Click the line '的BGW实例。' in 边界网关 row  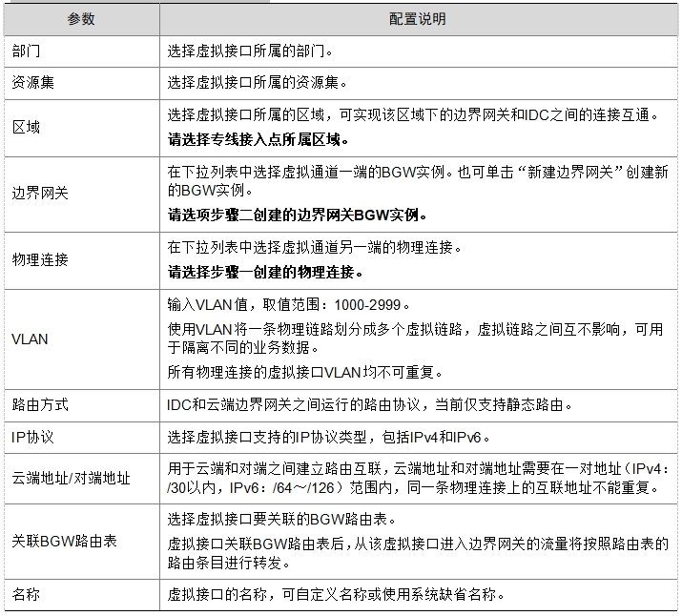pyautogui.click(x=211, y=191)
